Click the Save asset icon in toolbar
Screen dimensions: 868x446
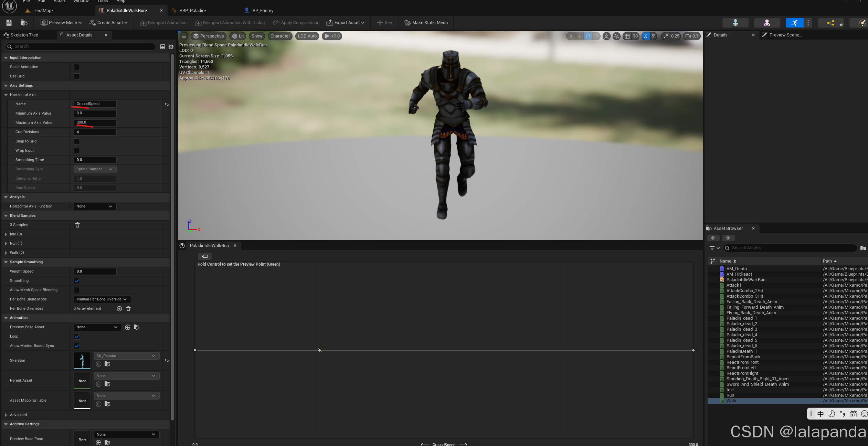point(9,23)
